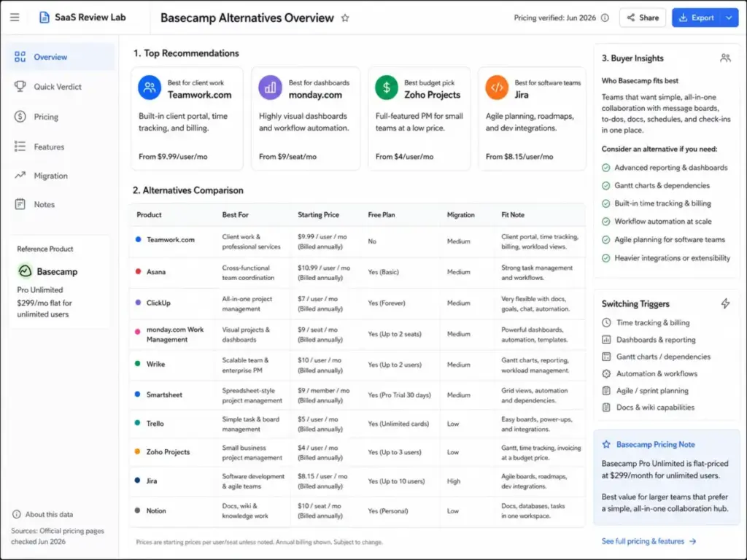Viewport: 747px width, 560px height.
Task: Select the Notion row name
Action: (x=156, y=511)
